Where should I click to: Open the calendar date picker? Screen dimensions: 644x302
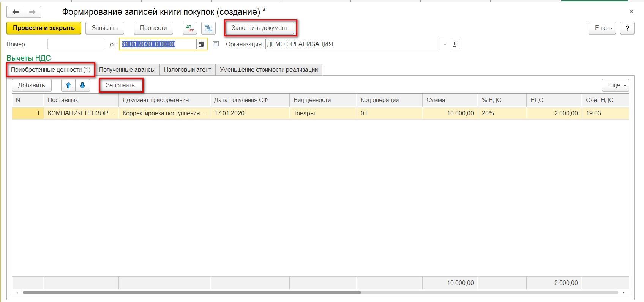click(201, 44)
